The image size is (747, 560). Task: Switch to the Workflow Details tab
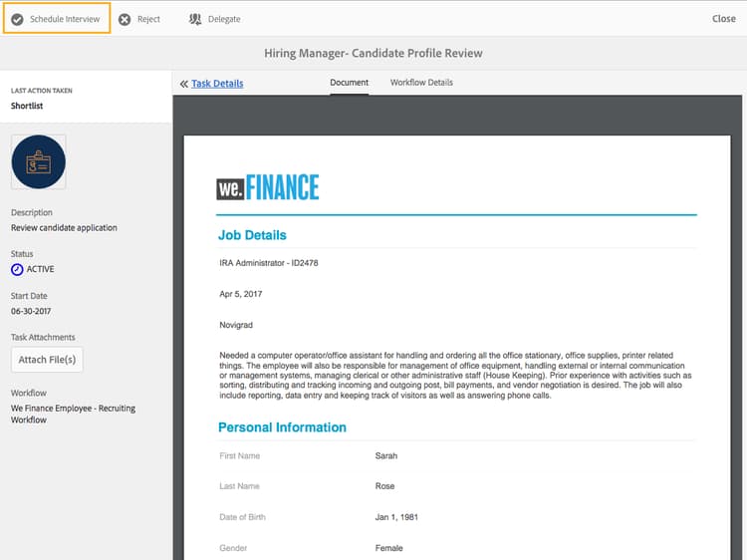point(421,83)
